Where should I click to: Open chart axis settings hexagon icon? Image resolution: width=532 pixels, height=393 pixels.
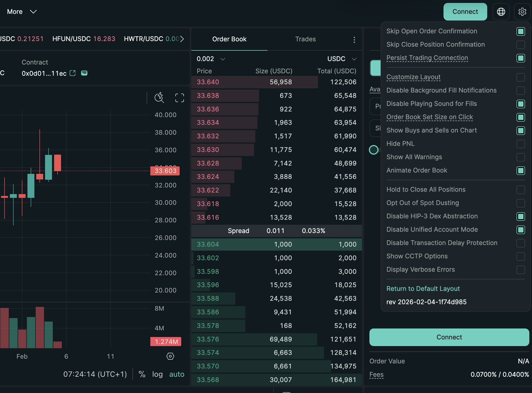click(x=170, y=356)
